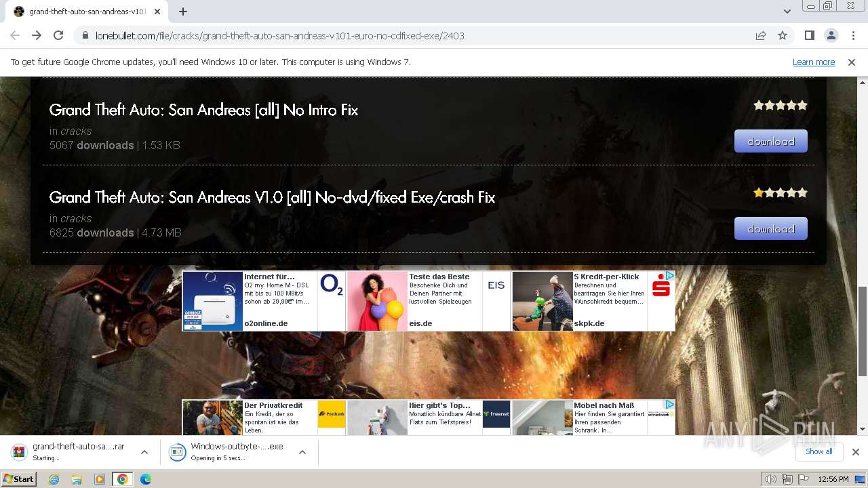Viewport: 868px width, 488px height.
Task: Open the o2online.de Internet ad
Action: click(264, 301)
